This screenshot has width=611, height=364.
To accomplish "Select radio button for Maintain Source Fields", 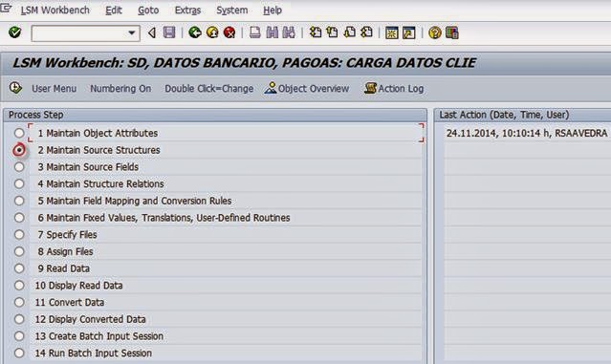I will point(19,167).
